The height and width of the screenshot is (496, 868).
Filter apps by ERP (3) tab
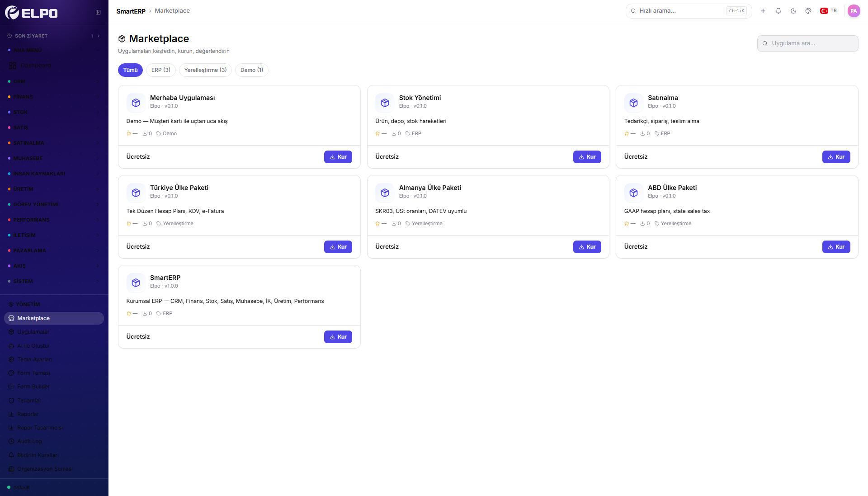coord(161,70)
